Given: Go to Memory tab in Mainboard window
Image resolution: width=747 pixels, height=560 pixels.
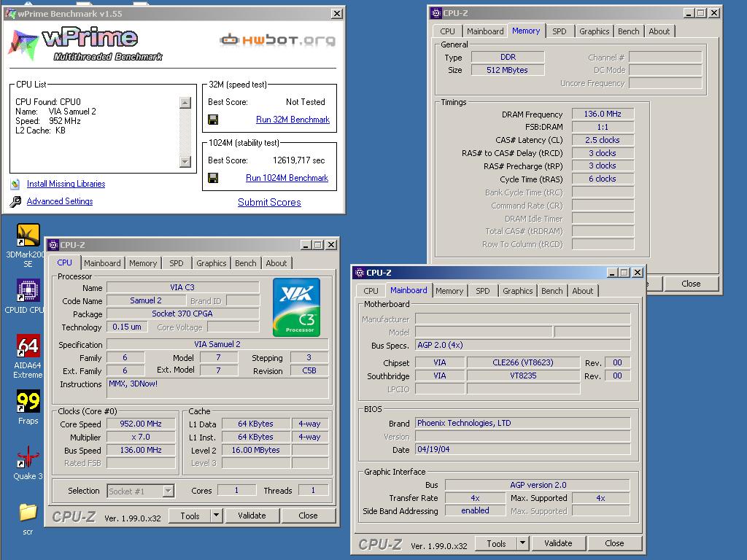Looking at the screenshot, I should [449, 290].
